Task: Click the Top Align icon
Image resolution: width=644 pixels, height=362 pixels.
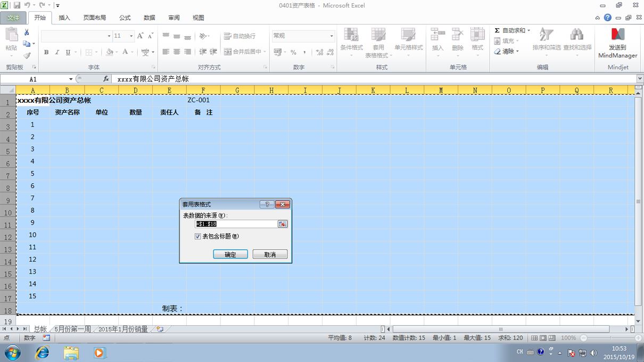Action: coord(166,36)
